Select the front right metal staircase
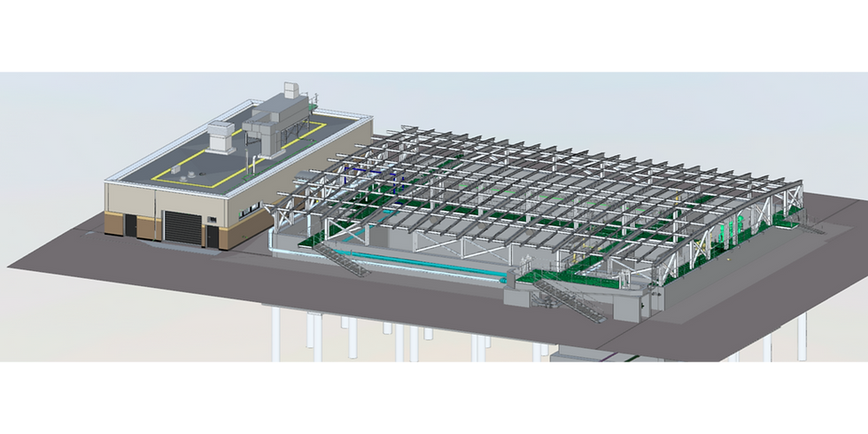 [x=570, y=301]
